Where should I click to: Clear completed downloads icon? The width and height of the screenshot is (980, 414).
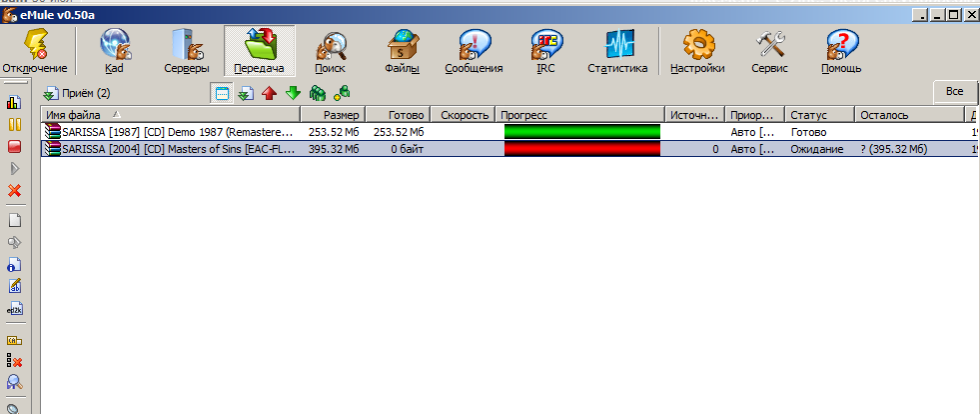point(14,361)
